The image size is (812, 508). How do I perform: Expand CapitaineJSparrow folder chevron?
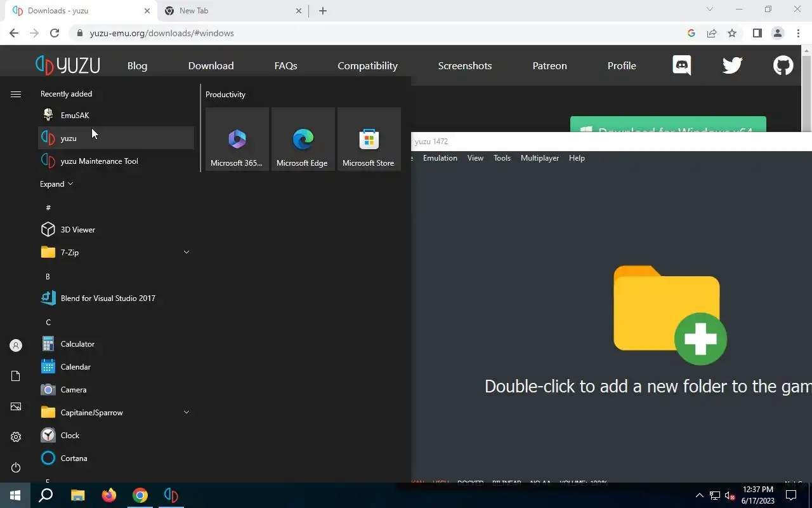click(x=187, y=412)
